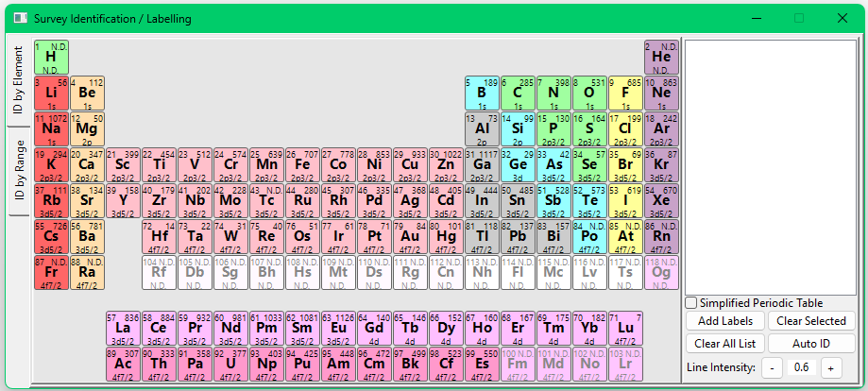Increase line intensity with the plus button
Viewport: 868px width, 391px height.
coord(831,367)
